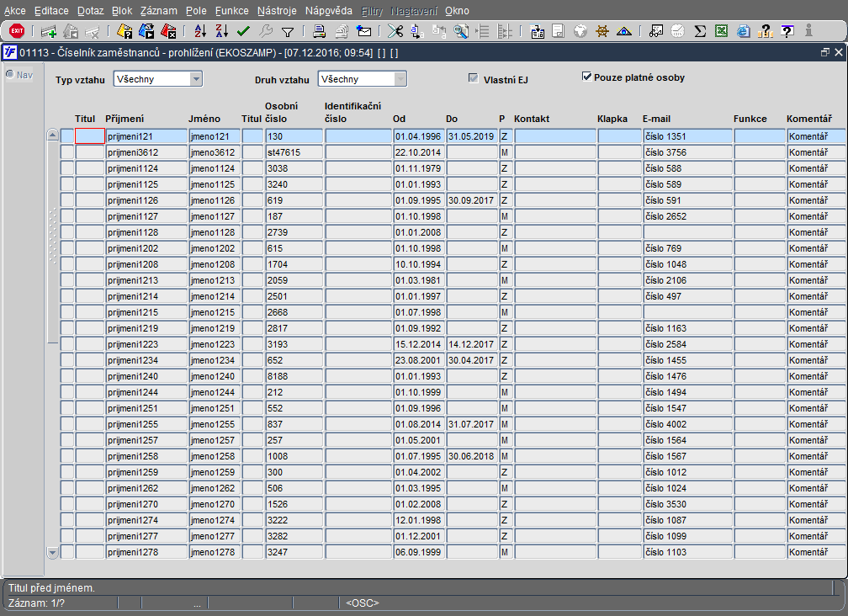Screen dimensions: 848x616
Task: Click the printer icon
Action: tap(320, 31)
